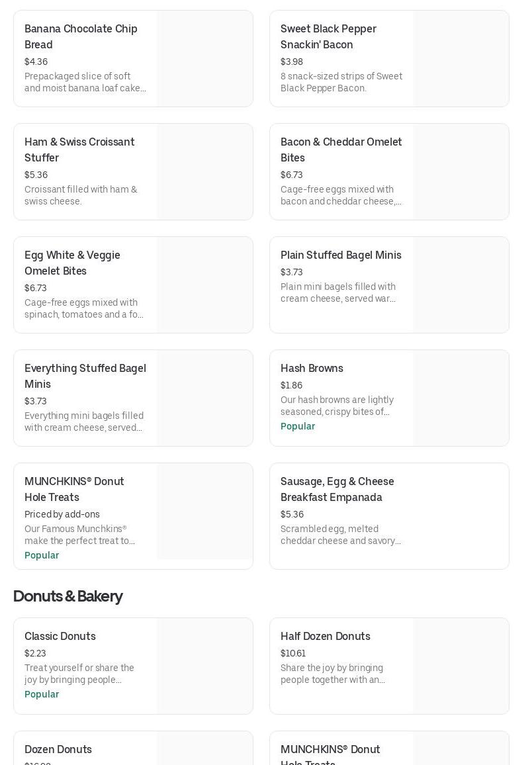Click the Popular tag under Hash Browns
Screen dimensions: 532x765
[298, 426]
